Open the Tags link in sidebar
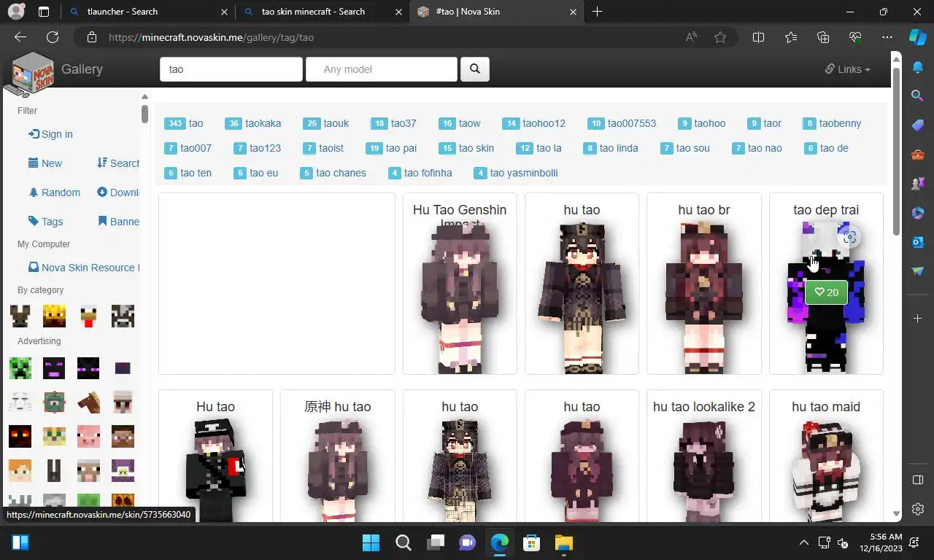The width and height of the screenshot is (934, 560). point(45,222)
